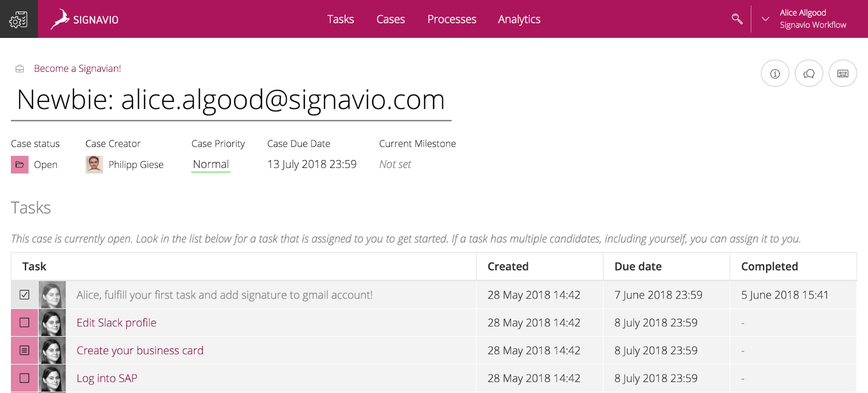Viewport: 868px width, 393px height.
Task: Check the Log into SAP task checkbox
Action: point(25,378)
